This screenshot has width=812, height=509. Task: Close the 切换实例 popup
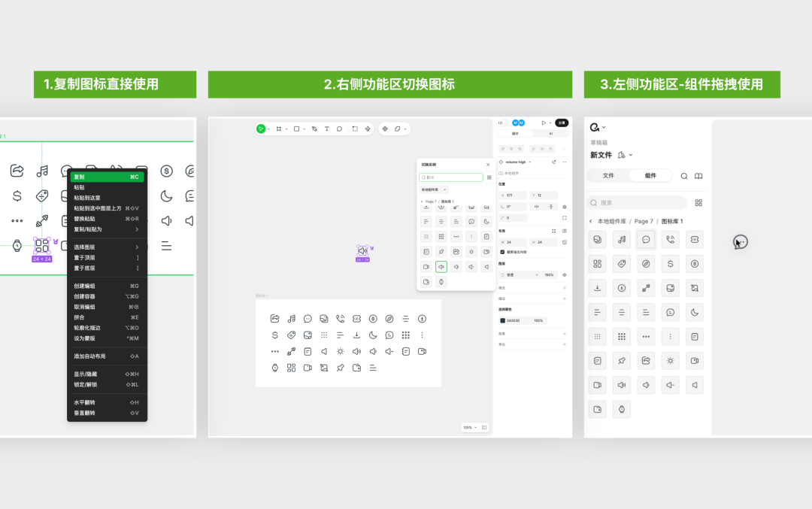(x=488, y=165)
